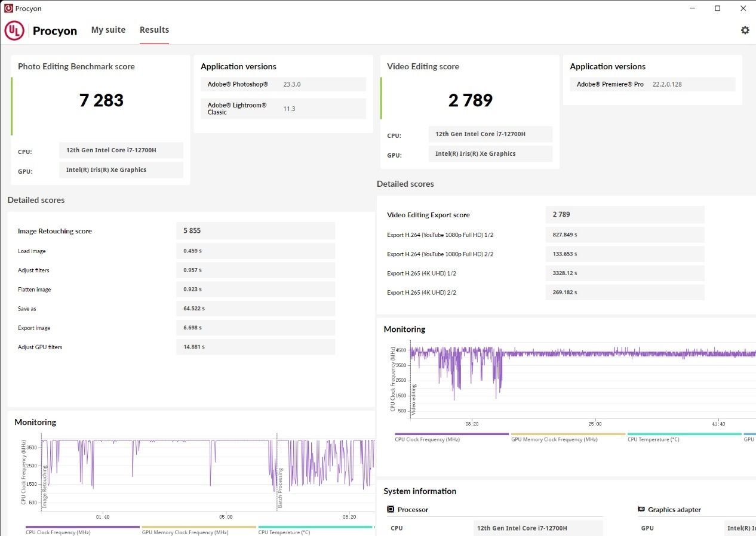
Task: Maximize the Procyon window
Action: (717, 8)
